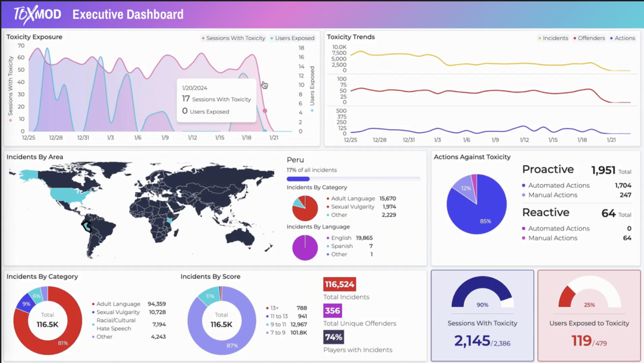The width and height of the screenshot is (644, 363).
Task: Click the 90% Sessions With Toxicity gauge
Action: [482, 292]
